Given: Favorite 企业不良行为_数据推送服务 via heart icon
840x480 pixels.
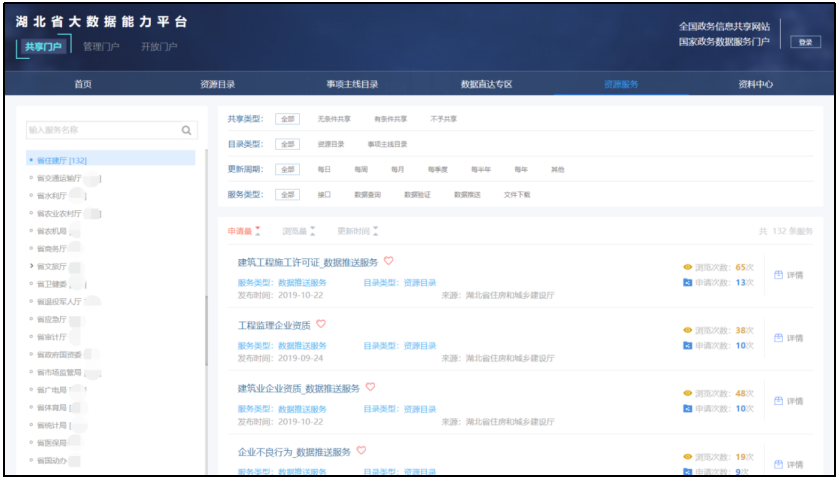Looking at the screenshot, I should coord(362,451).
